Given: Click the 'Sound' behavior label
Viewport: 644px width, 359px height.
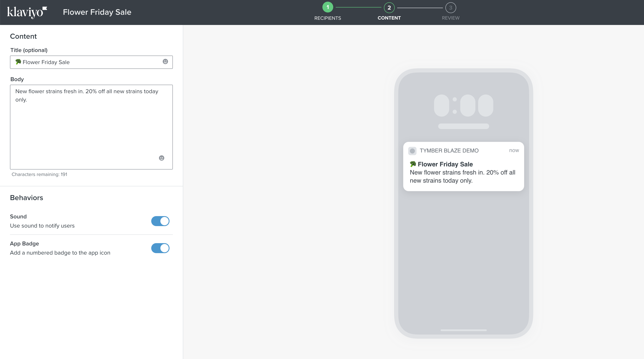Looking at the screenshot, I should [x=18, y=216].
